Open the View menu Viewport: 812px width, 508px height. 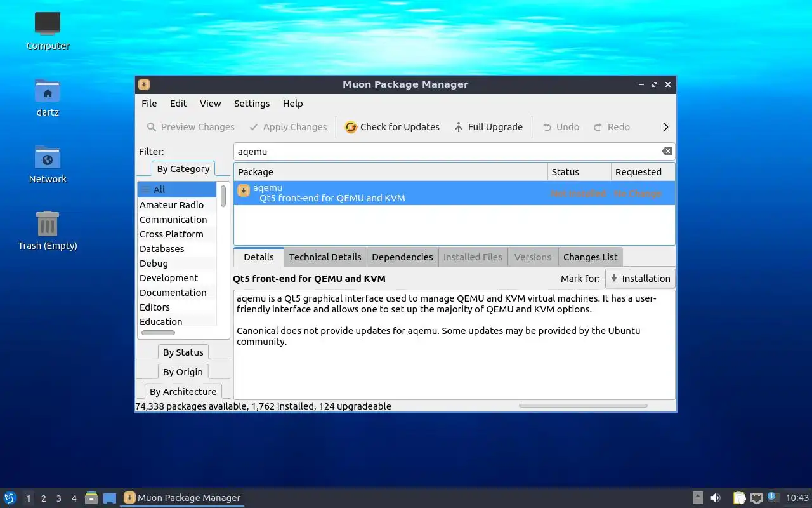click(210, 104)
